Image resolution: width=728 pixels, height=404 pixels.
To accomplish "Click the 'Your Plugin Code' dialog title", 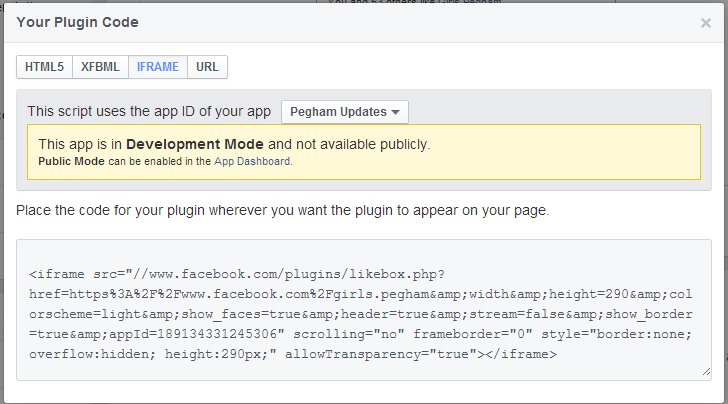I will coord(78,22).
